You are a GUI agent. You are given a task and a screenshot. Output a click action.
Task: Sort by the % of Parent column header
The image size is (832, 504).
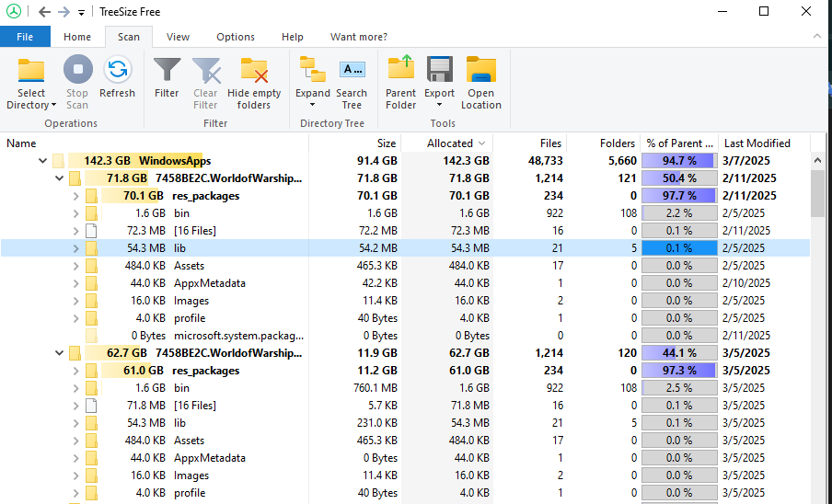coord(679,143)
